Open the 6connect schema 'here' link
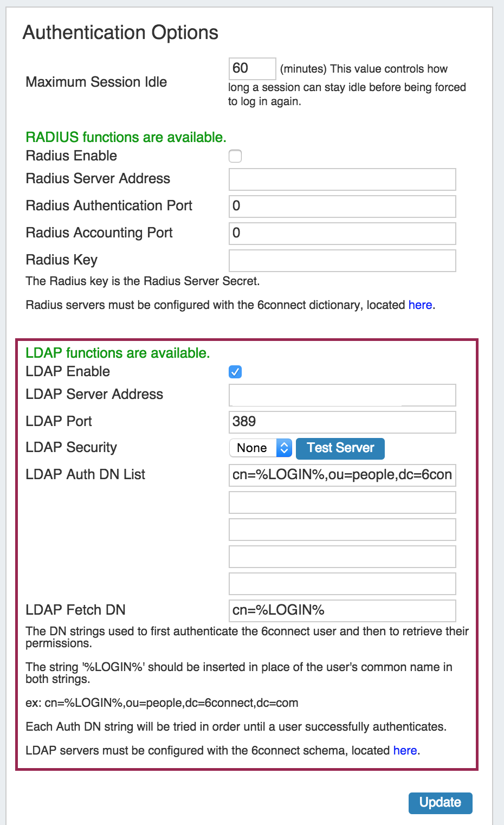504x825 pixels. click(405, 751)
